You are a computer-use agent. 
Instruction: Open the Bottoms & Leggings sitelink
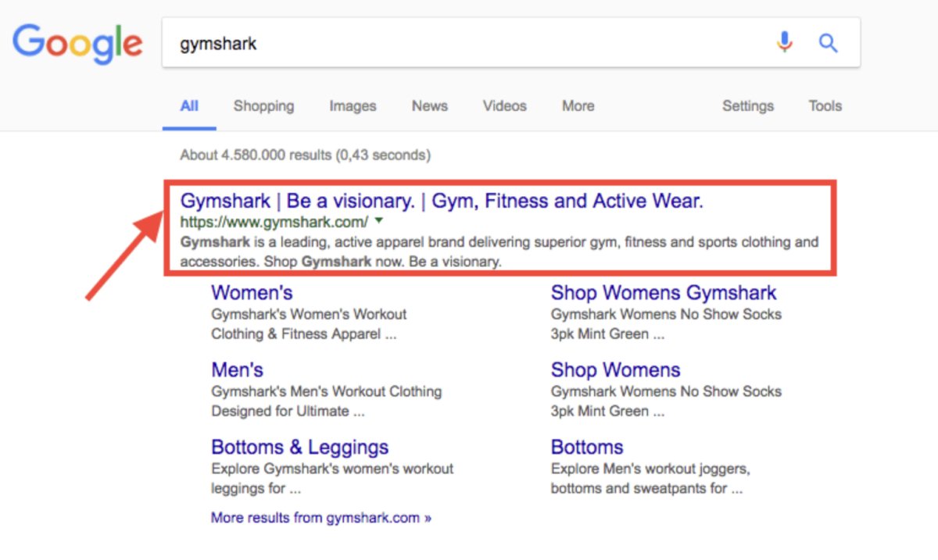coord(299,447)
